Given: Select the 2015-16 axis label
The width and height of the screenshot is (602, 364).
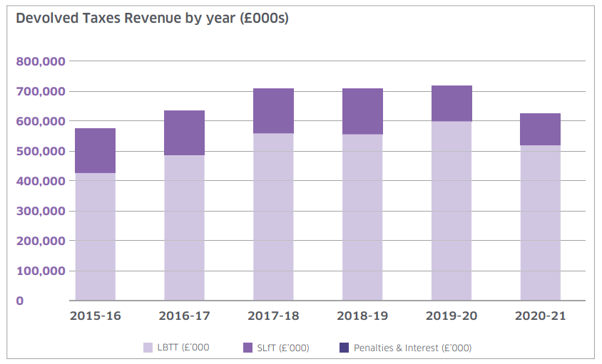Looking at the screenshot, I should tap(95, 316).
